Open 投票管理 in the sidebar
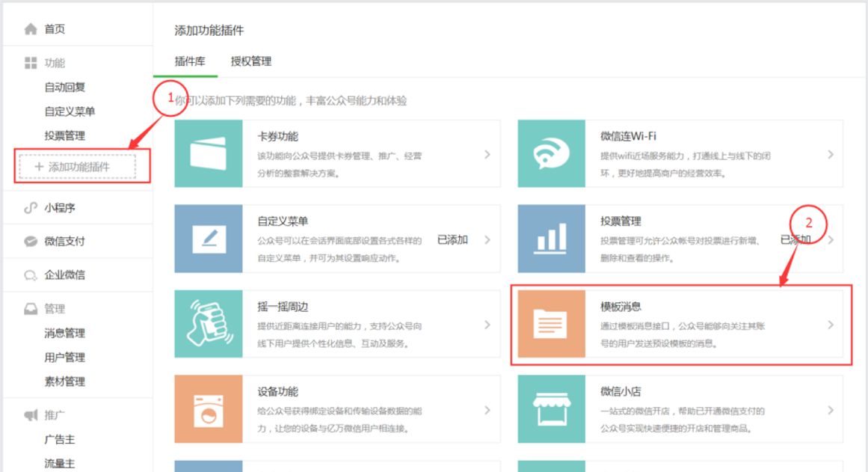 [65, 135]
